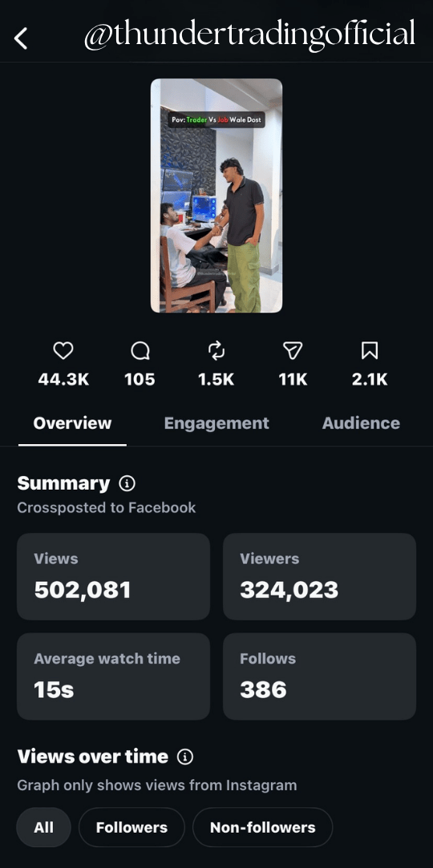The width and height of the screenshot is (433, 868).
Task: Open the Average watch time card
Action: [114, 676]
